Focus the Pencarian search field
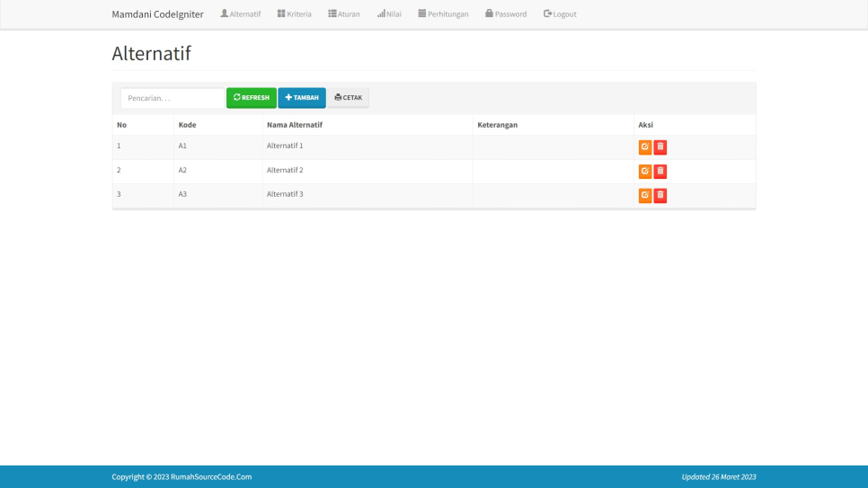This screenshot has height=488, width=868. 172,98
